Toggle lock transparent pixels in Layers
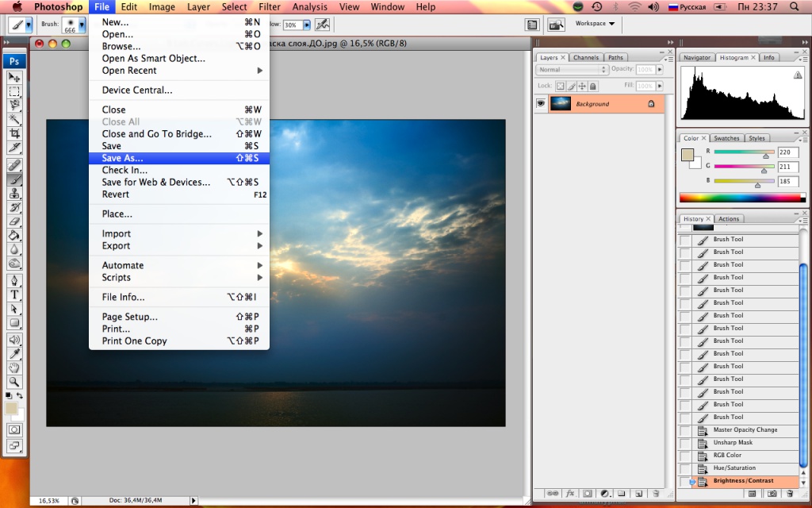Image resolution: width=812 pixels, height=508 pixels. (x=559, y=85)
